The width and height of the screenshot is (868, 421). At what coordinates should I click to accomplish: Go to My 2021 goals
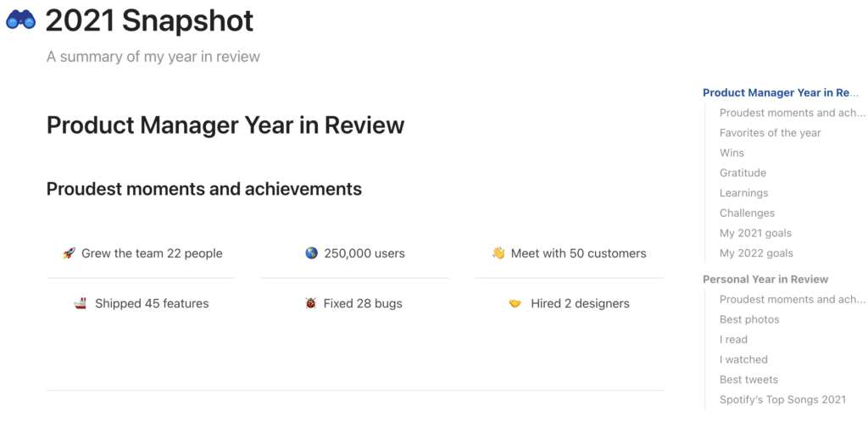coord(755,233)
